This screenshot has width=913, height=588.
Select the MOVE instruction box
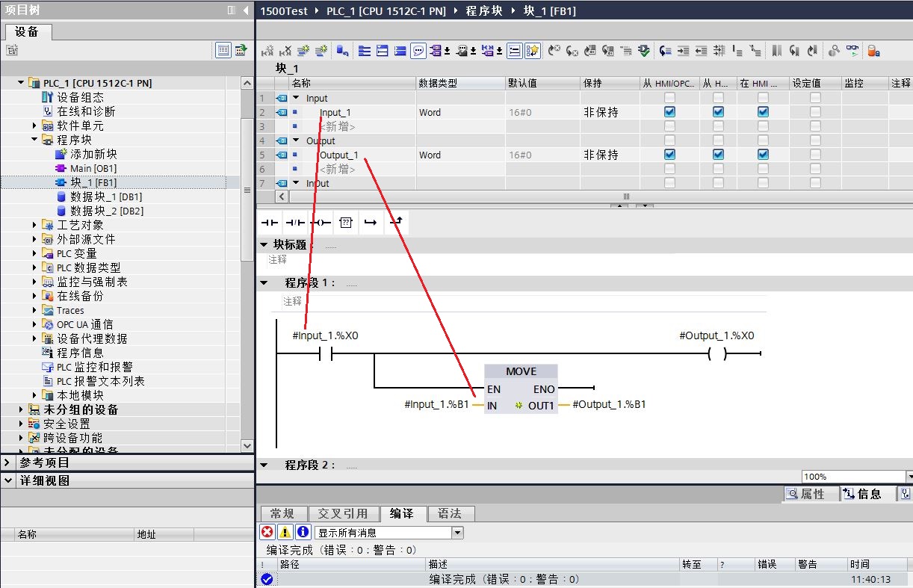coord(521,389)
